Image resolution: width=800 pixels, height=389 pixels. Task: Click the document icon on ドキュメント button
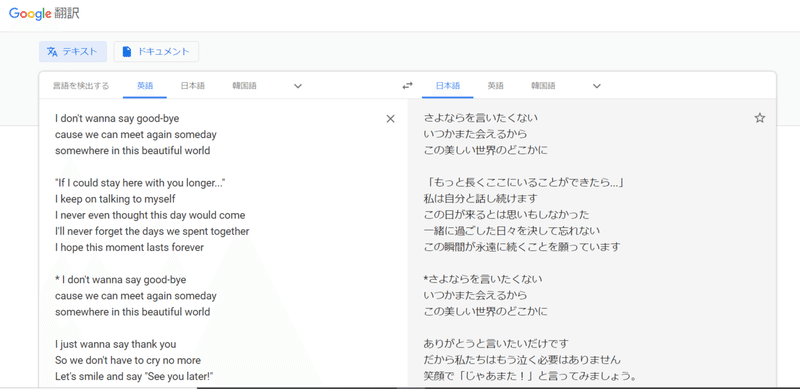127,52
